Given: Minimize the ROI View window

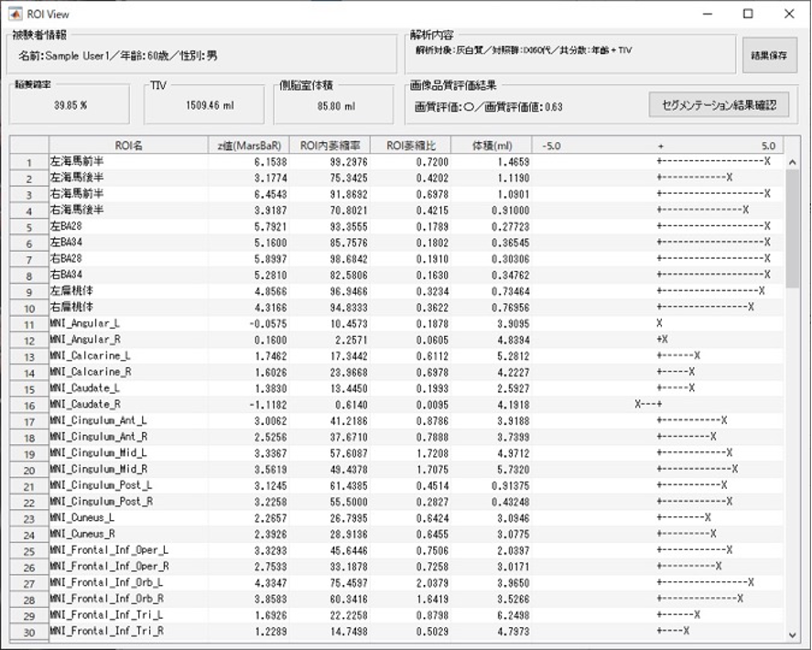Looking at the screenshot, I should pyautogui.click(x=707, y=14).
